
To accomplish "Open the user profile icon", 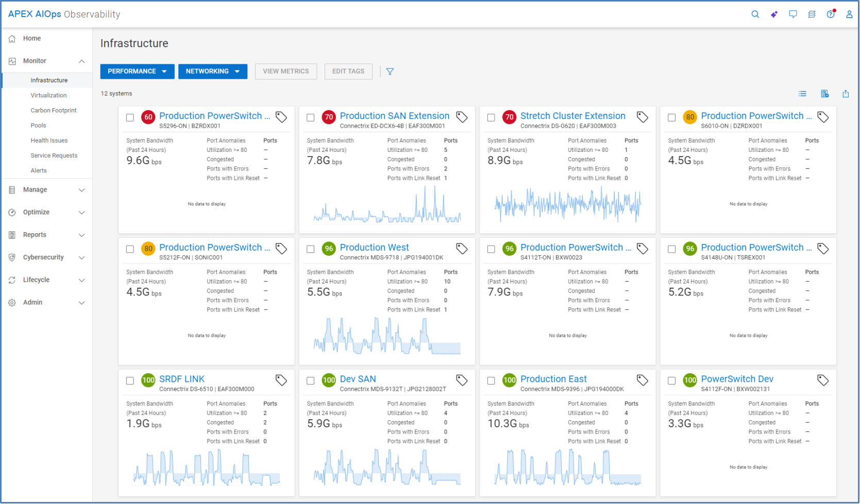I will point(849,14).
